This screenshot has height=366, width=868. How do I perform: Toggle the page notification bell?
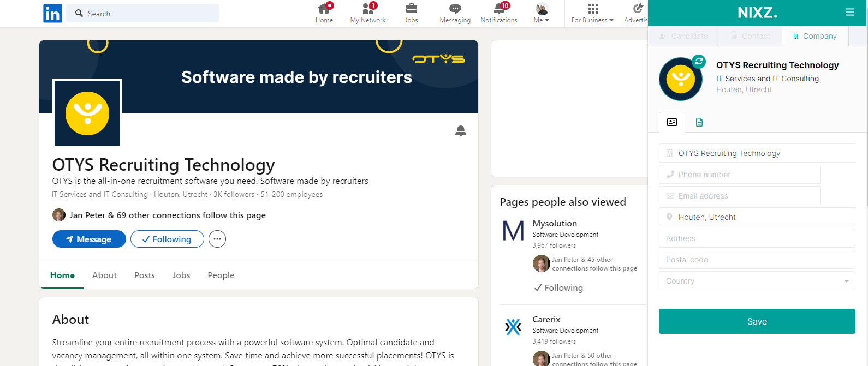(461, 131)
